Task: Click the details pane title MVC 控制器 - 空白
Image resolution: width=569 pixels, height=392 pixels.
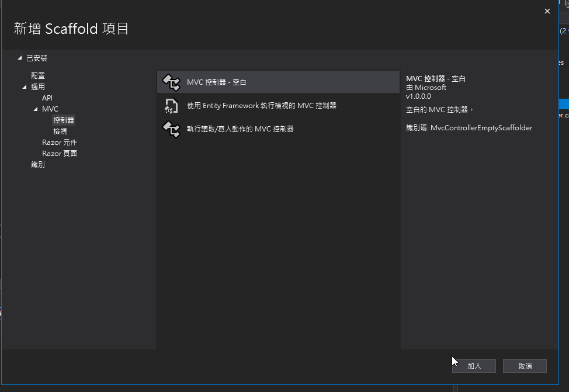Action: pyautogui.click(x=435, y=79)
